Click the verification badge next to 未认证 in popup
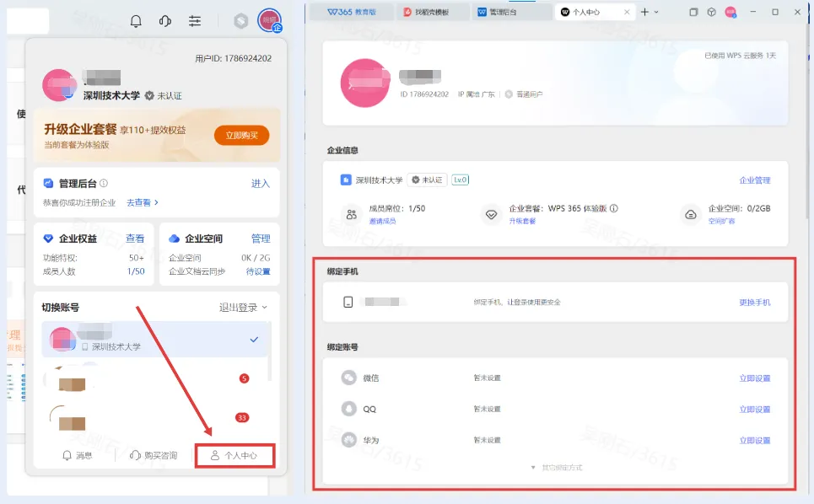The height and width of the screenshot is (504, 814). (x=149, y=96)
